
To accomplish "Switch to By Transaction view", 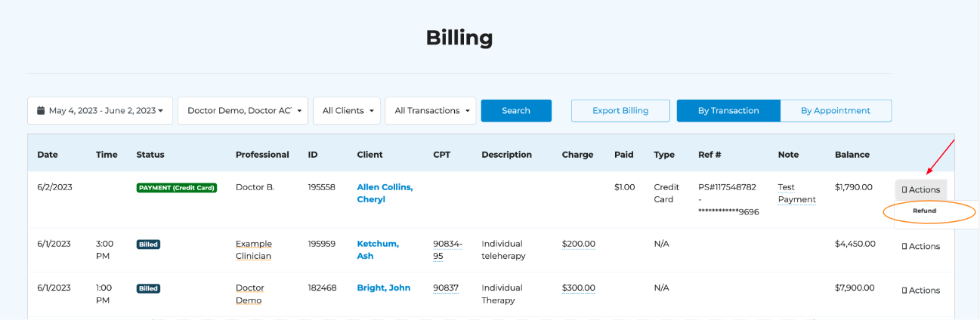I will click(x=728, y=111).
